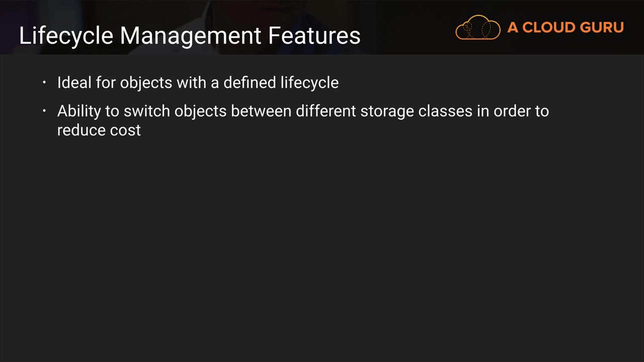Click the bullet dot before 'Ideal for objects'
This screenshot has width=644, height=362.
coord(44,82)
